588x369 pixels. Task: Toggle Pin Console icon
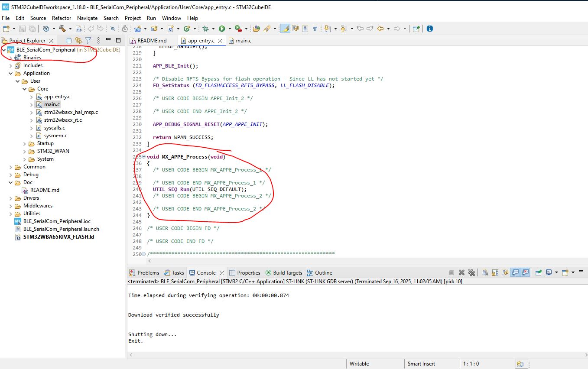click(x=538, y=273)
